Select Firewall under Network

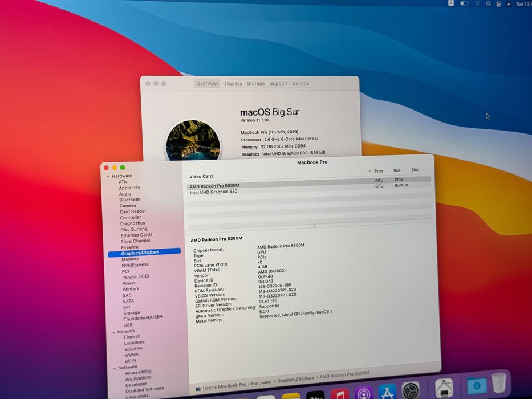coord(132,337)
